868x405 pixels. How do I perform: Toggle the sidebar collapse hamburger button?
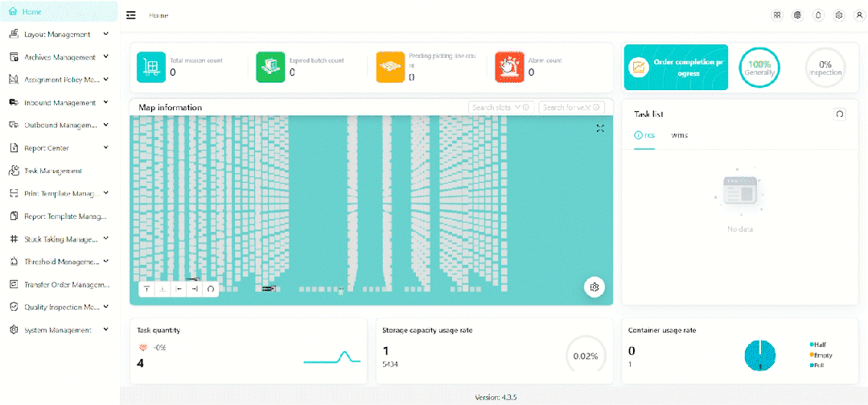131,15
